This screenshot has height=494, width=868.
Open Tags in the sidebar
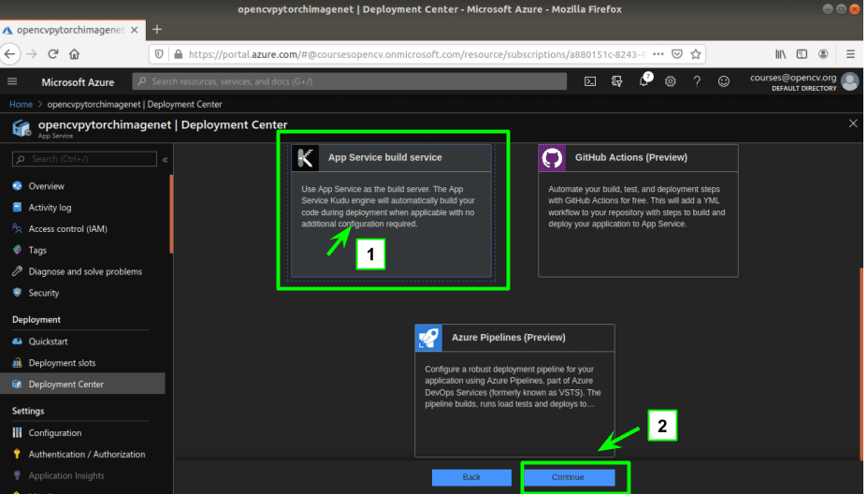pos(37,250)
